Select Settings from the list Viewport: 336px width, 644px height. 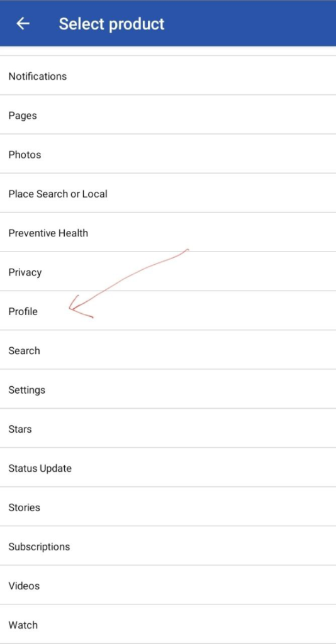click(168, 390)
